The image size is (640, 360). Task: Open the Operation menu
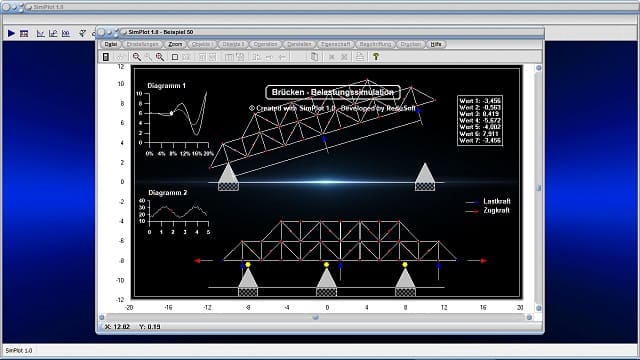point(265,44)
